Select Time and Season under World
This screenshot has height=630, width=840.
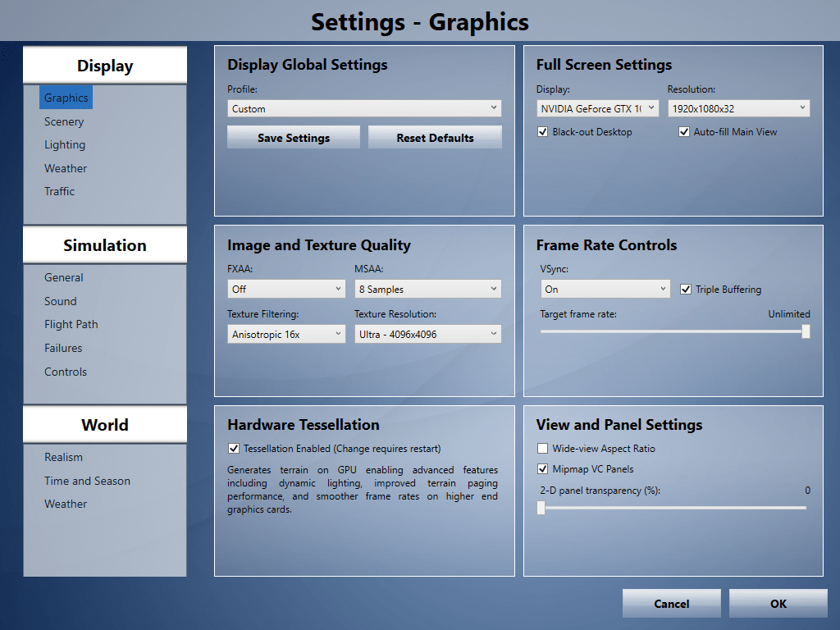coord(87,481)
